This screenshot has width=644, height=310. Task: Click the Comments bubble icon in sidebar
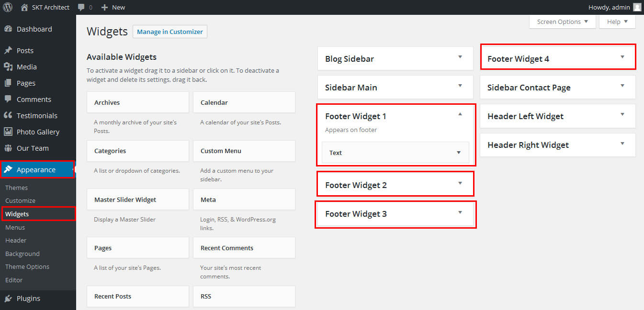coord(8,99)
